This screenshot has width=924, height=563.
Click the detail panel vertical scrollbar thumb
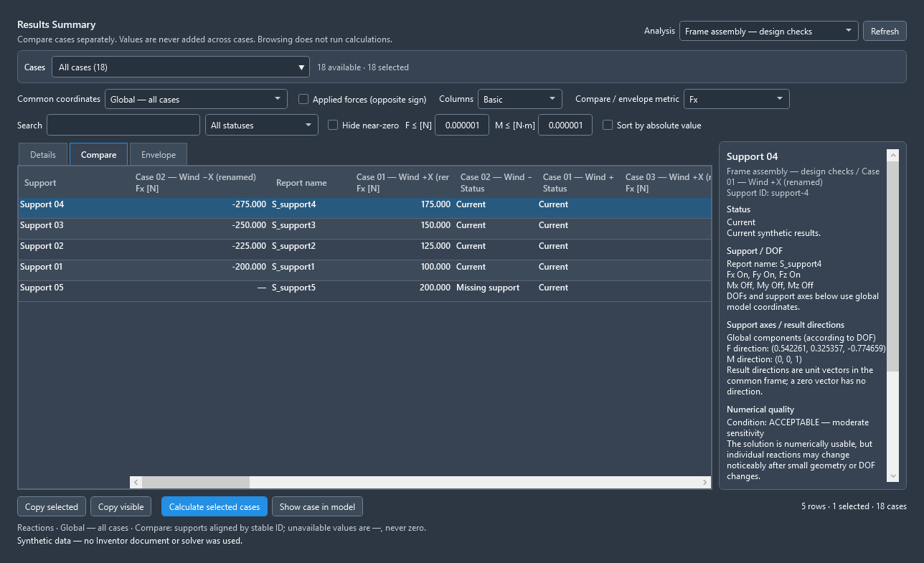[x=892, y=266]
